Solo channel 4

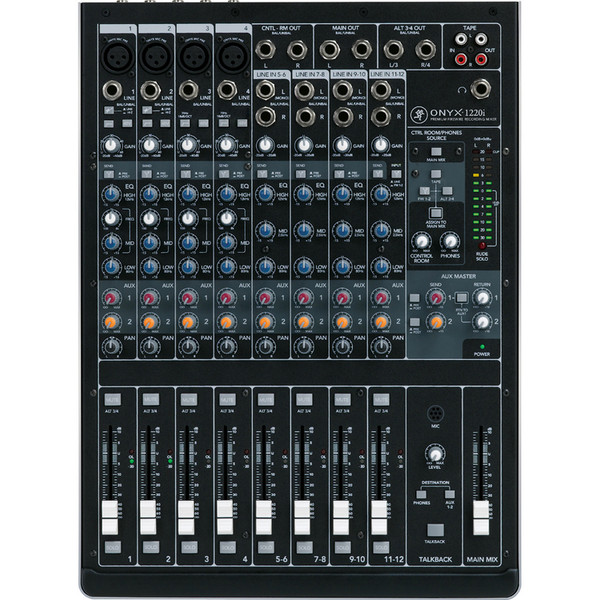(x=227, y=547)
